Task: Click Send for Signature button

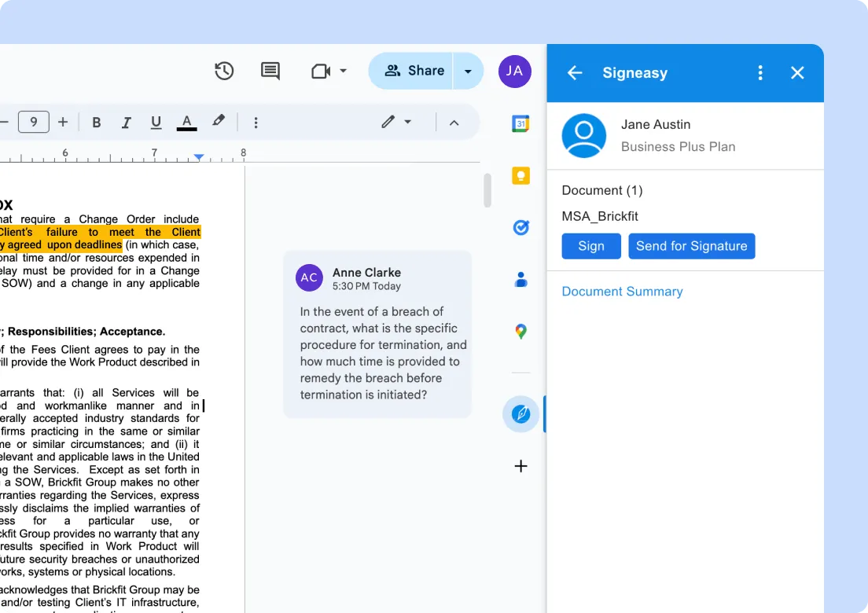Action: pos(691,246)
